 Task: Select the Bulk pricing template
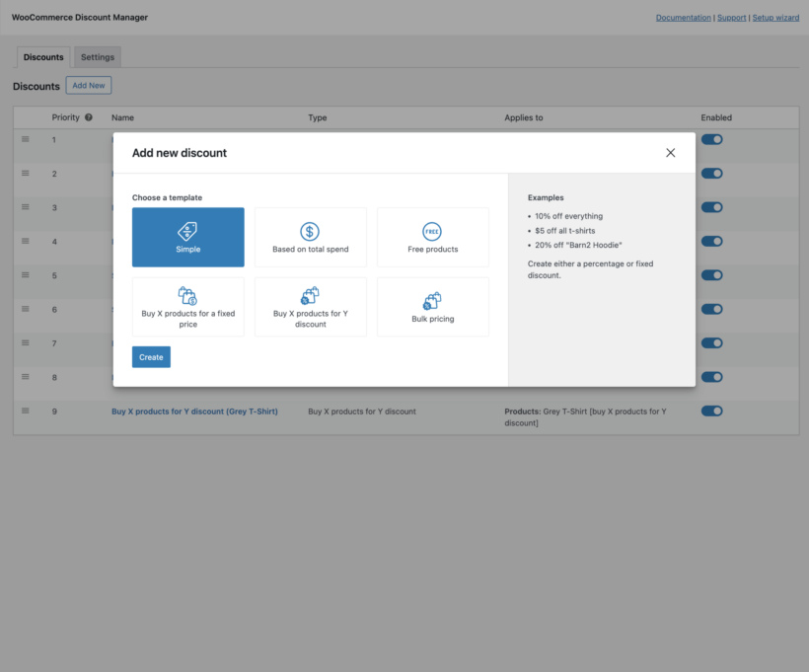(432, 306)
